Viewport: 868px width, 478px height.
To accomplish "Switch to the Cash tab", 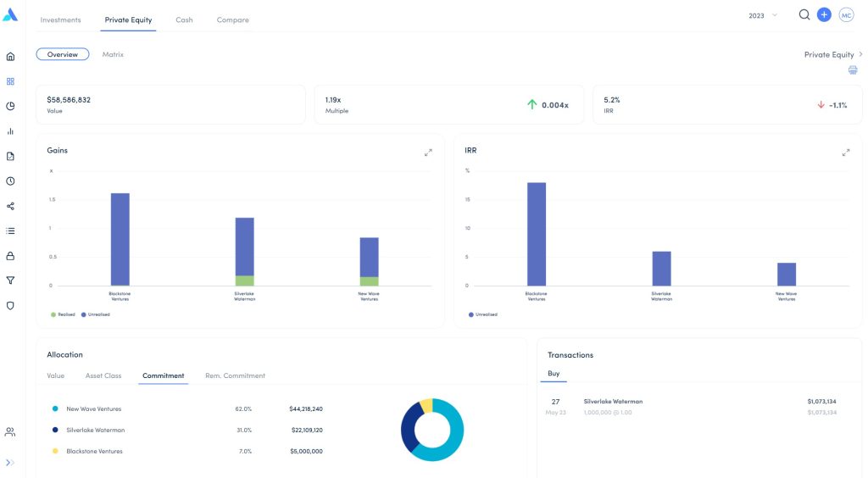I will (x=184, y=19).
